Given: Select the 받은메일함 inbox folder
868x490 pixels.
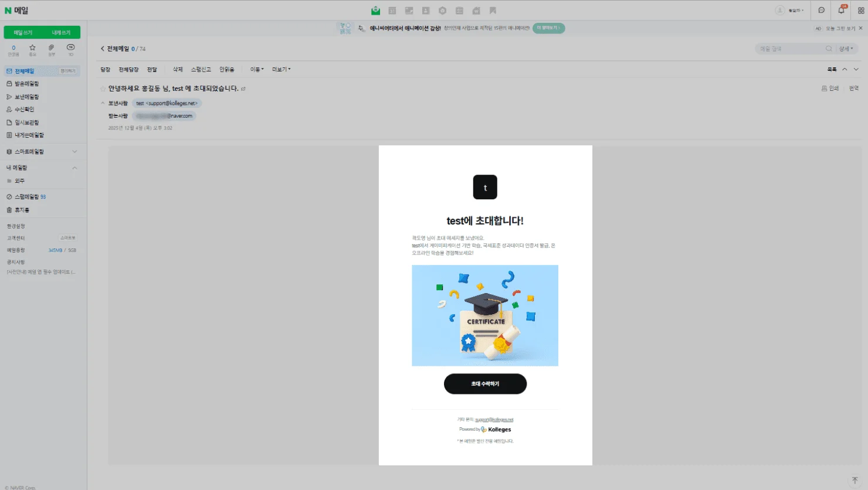Looking at the screenshot, I should pos(26,84).
